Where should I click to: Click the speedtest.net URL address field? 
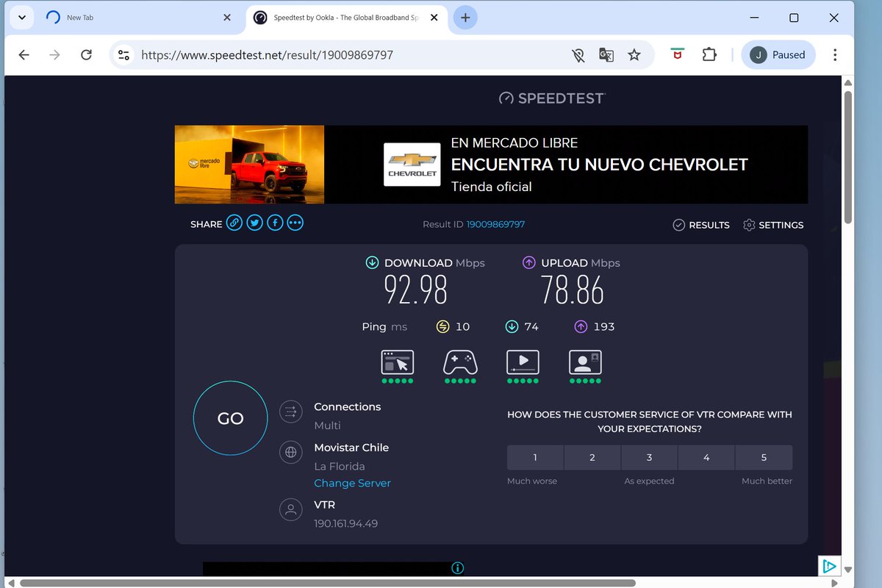tap(268, 55)
